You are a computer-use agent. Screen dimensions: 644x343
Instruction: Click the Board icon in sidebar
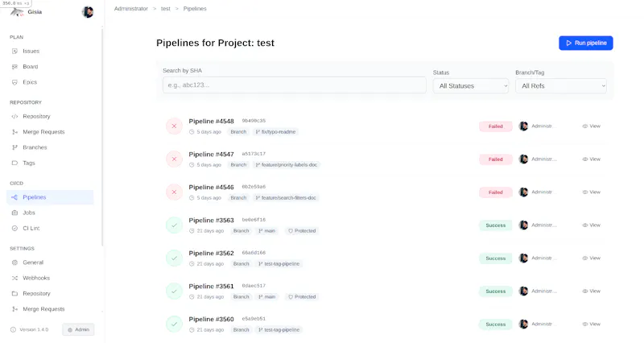[14, 67]
